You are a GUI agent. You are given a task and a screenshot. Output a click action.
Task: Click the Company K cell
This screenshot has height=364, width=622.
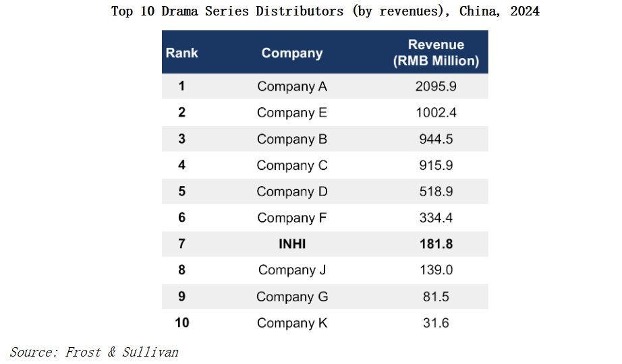point(292,323)
